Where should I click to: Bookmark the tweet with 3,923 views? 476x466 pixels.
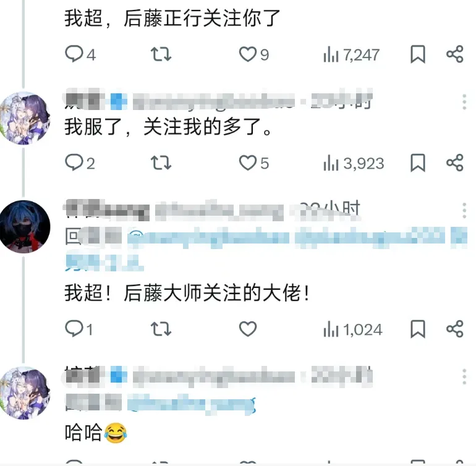click(x=418, y=163)
